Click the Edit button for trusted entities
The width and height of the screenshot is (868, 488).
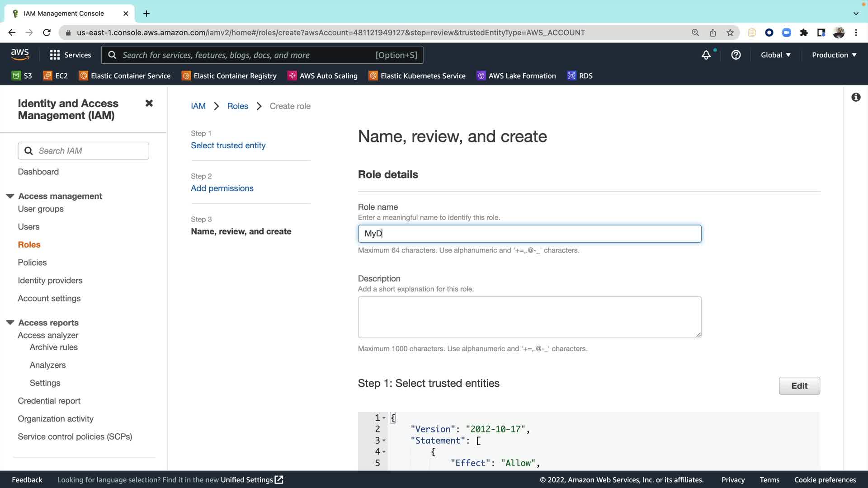[x=799, y=386]
